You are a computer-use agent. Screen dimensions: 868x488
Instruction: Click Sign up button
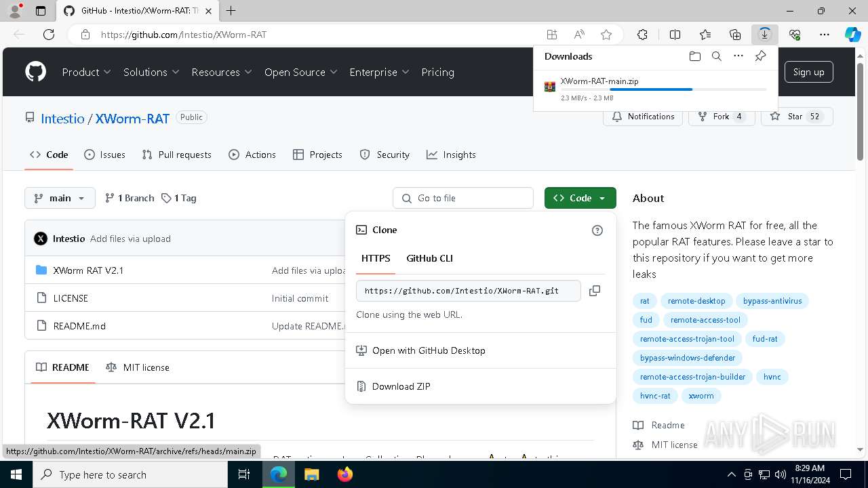808,72
